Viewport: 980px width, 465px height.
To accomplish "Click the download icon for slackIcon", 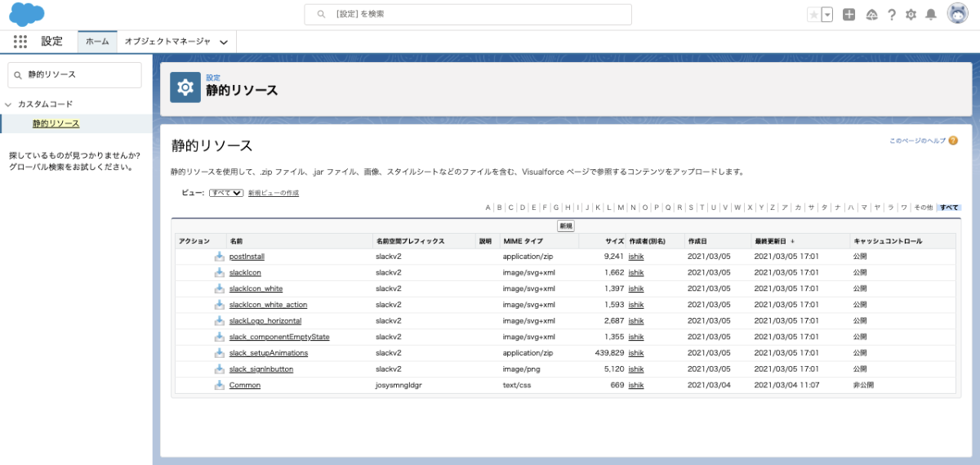I will click(219, 272).
